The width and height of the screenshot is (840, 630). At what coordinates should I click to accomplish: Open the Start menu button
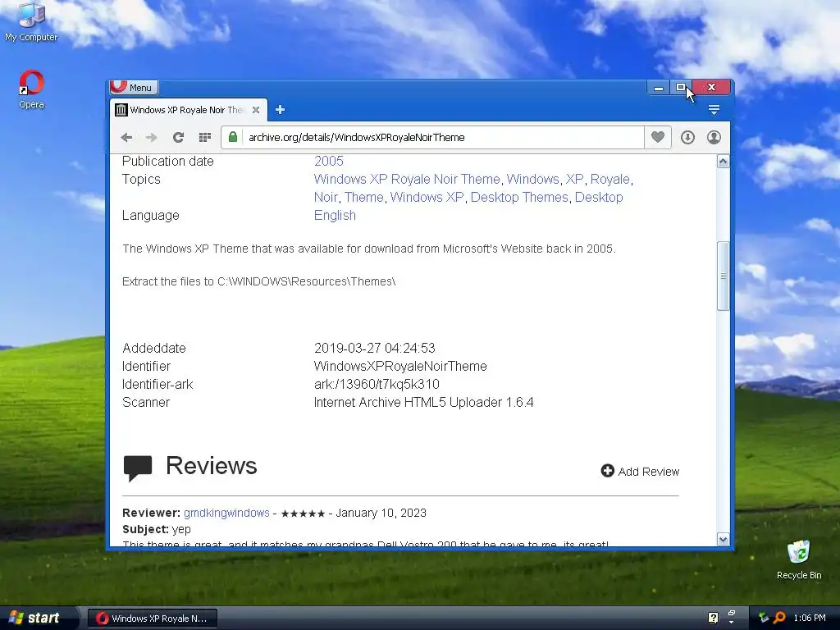click(38, 619)
